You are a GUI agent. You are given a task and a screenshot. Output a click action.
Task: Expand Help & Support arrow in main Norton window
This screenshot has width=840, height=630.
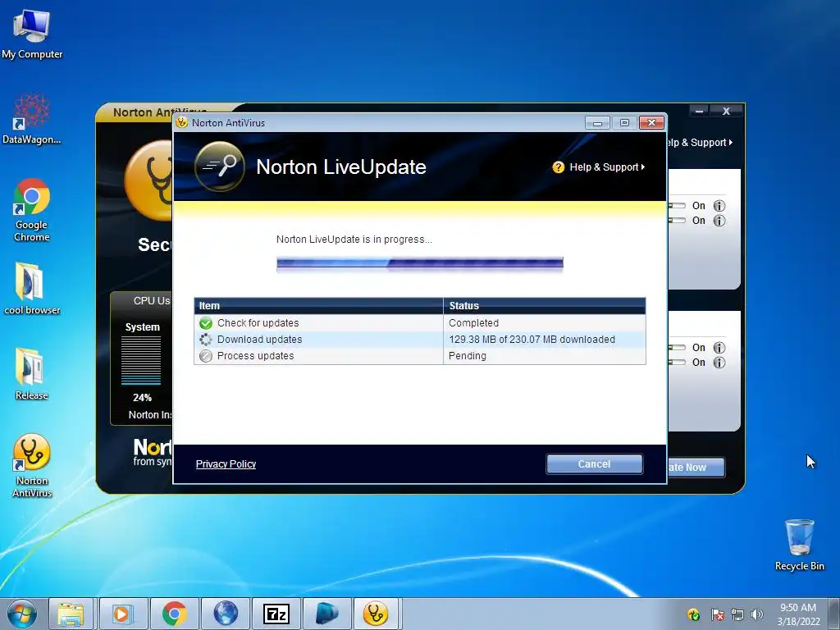click(x=731, y=143)
